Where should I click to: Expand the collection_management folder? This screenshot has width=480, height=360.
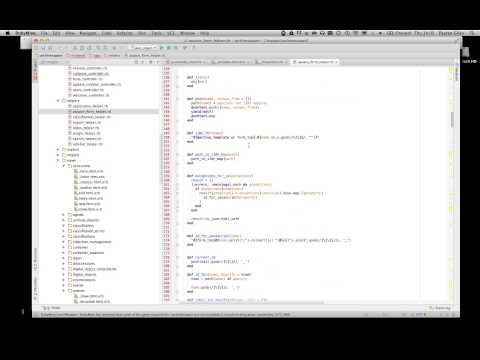[x=64, y=242]
